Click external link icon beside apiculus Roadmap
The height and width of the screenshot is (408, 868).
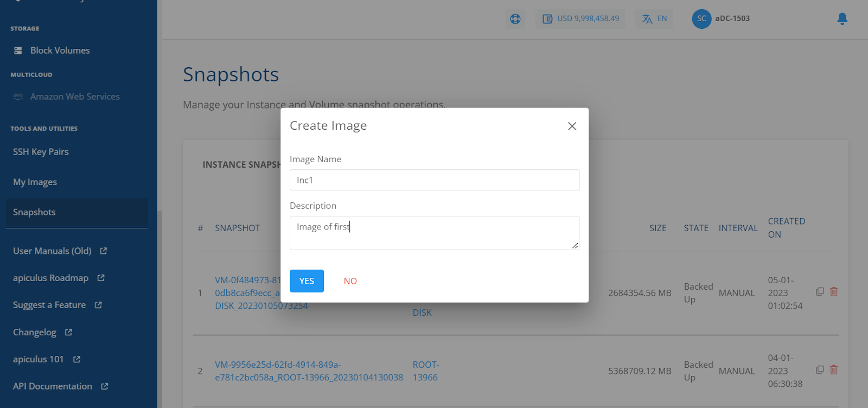tap(101, 278)
